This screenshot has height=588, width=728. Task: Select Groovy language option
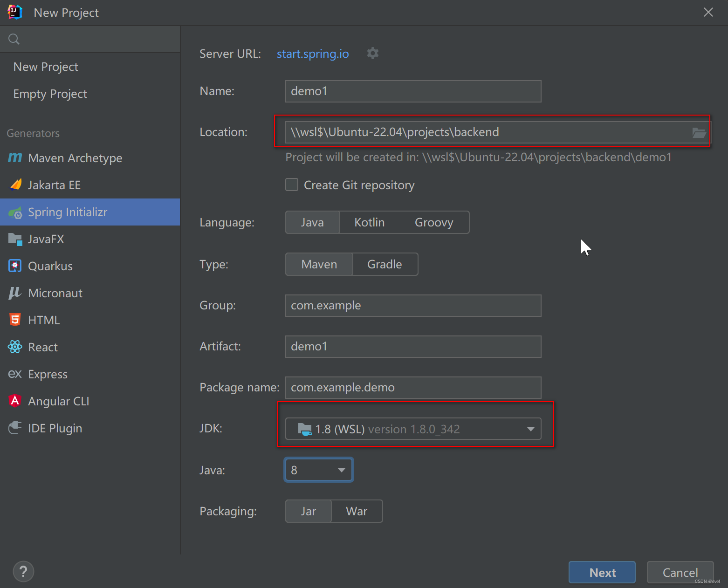click(x=434, y=222)
